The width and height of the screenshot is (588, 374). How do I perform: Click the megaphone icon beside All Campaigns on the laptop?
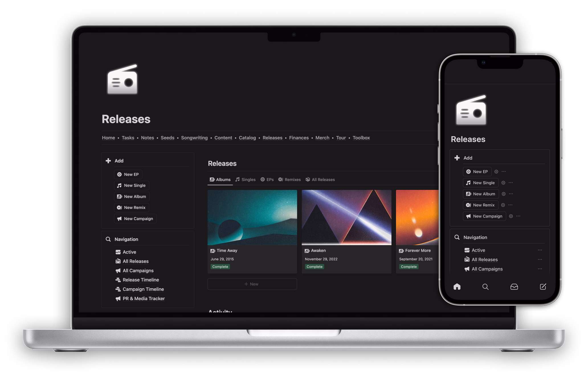tap(118, 271)
